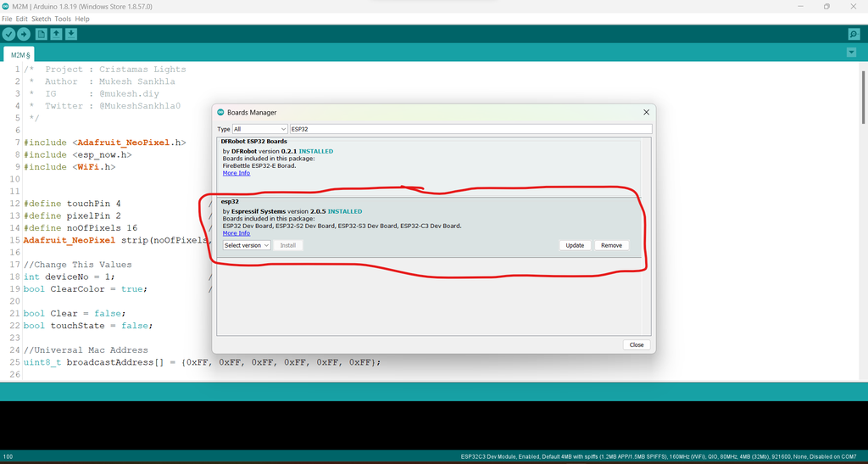Create a new sketch with New icon
The image size is (868, 464).
pyautogui.click(x=41, y=34)
